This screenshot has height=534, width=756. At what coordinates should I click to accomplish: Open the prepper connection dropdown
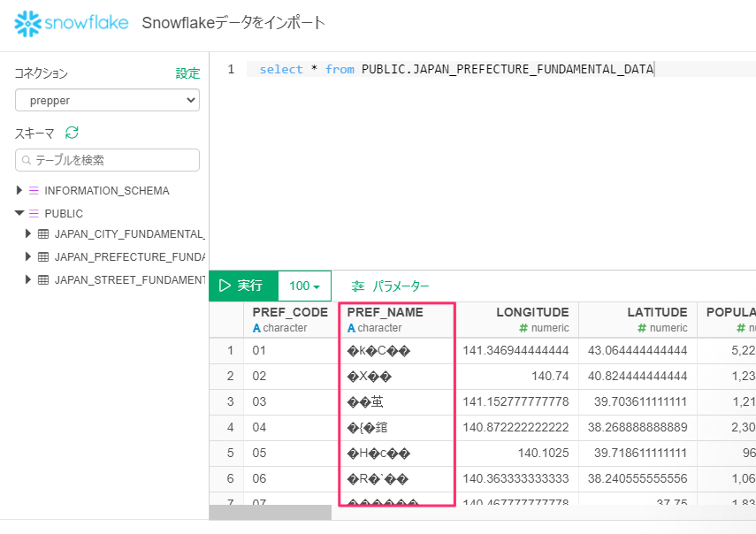(x=108, y=100)
